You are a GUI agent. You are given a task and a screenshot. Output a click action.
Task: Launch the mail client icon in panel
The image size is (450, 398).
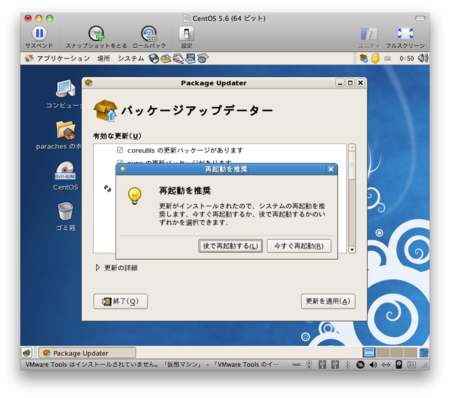point(166,59)
